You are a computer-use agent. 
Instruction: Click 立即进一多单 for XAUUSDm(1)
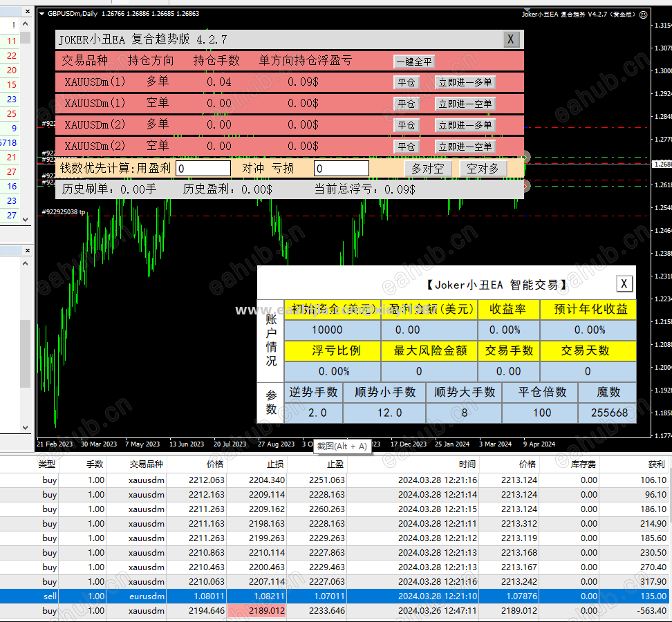(465, 82)
